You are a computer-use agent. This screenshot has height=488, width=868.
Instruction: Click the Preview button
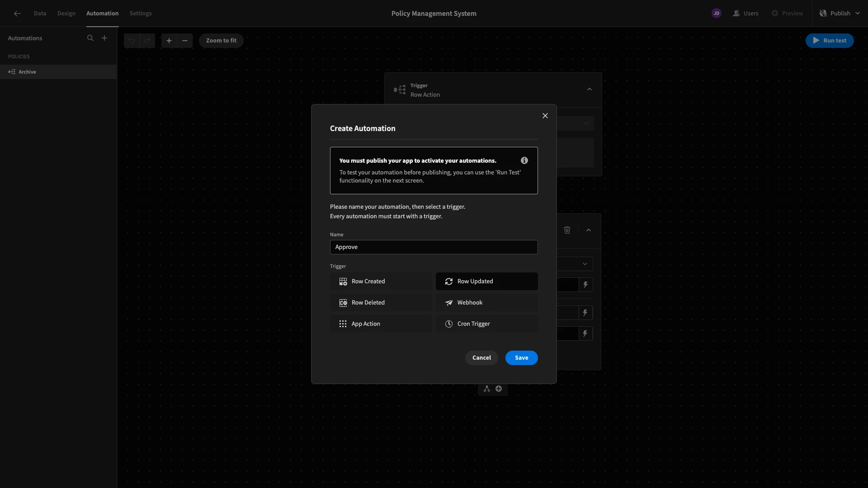(788, 14)
